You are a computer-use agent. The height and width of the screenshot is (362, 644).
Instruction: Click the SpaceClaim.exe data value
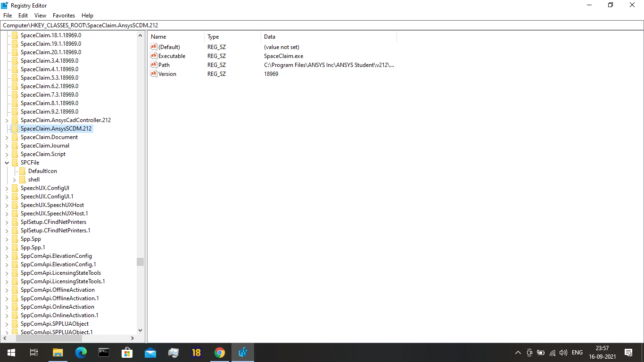point(283,56)
